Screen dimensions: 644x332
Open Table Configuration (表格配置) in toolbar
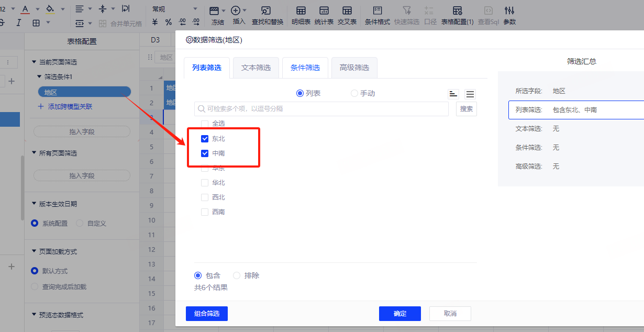[x=457, y=15]
